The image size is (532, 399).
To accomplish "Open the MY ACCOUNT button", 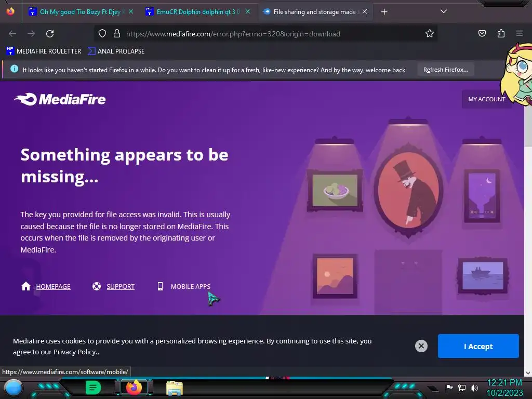I will tap(486, 99).
